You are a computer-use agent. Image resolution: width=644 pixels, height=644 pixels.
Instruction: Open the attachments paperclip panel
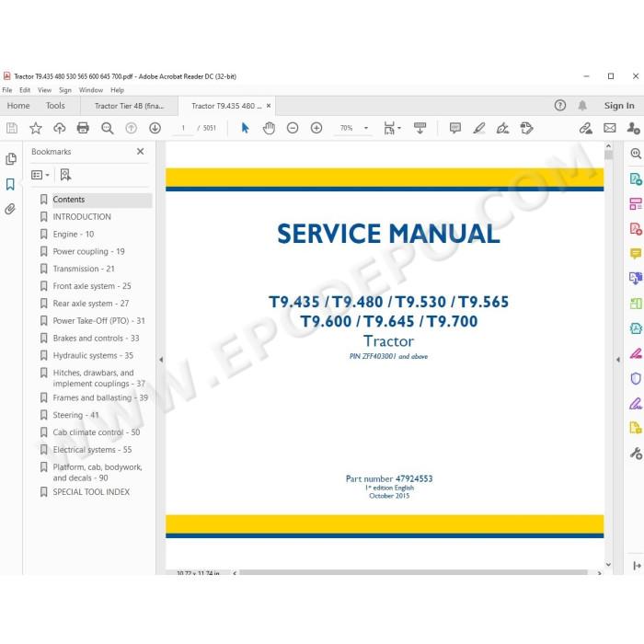(x=10, y=209)
